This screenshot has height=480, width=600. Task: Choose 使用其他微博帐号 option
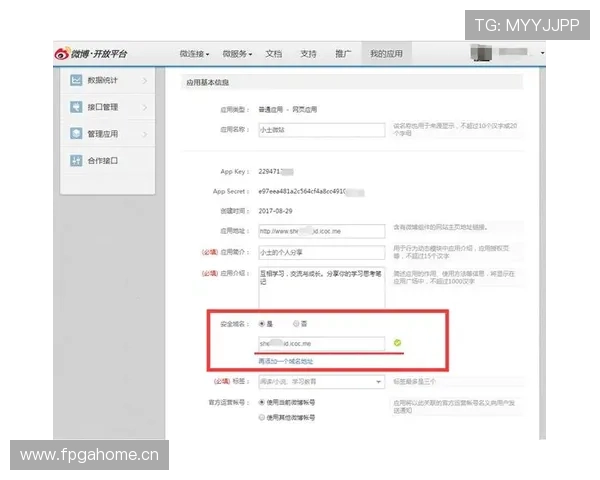pos(262,417)
